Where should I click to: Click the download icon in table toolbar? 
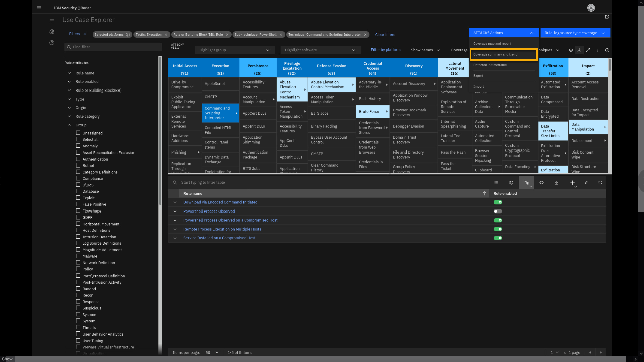click(556, 183)
